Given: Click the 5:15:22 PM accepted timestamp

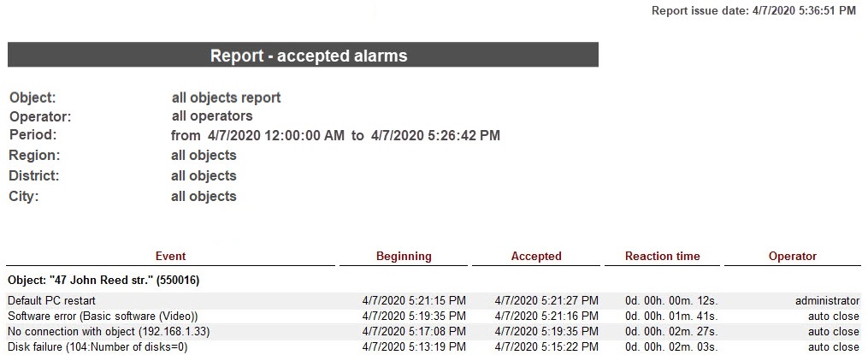Looking at the screenshot, I should tap(546, 347).
